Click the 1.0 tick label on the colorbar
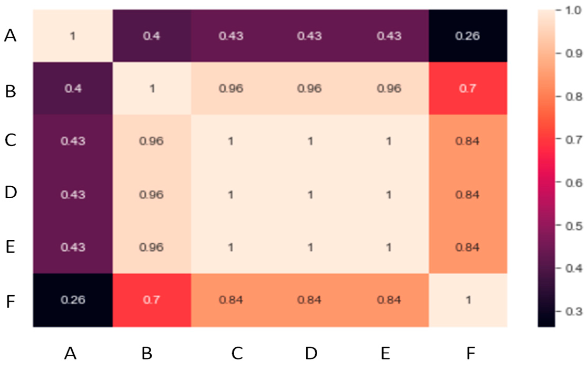This screenshot has height=368, width=588. coord(573,10)
